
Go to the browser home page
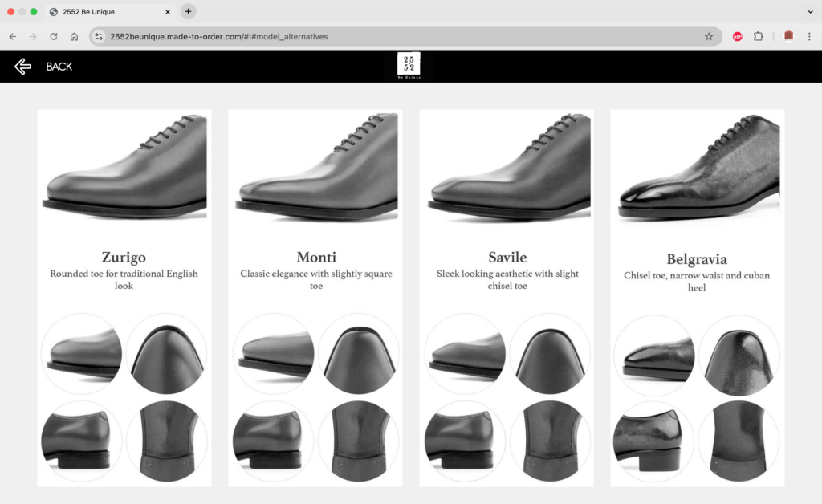tap(74, 36)
